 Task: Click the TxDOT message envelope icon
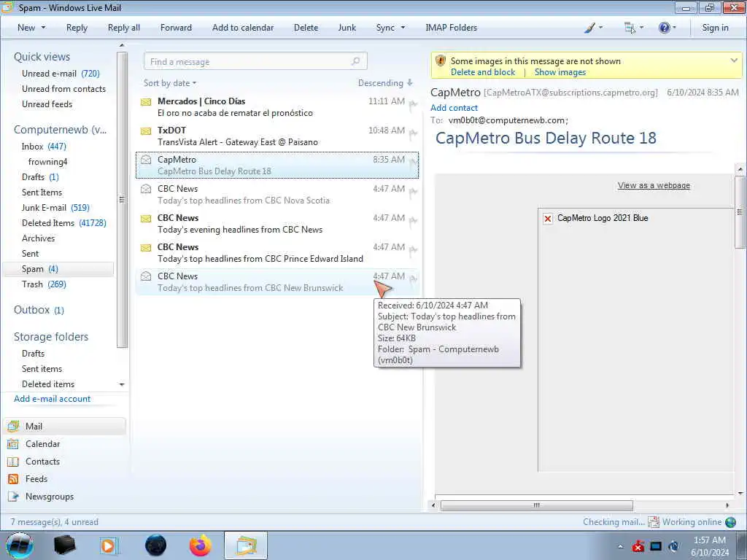pos(146,131)
